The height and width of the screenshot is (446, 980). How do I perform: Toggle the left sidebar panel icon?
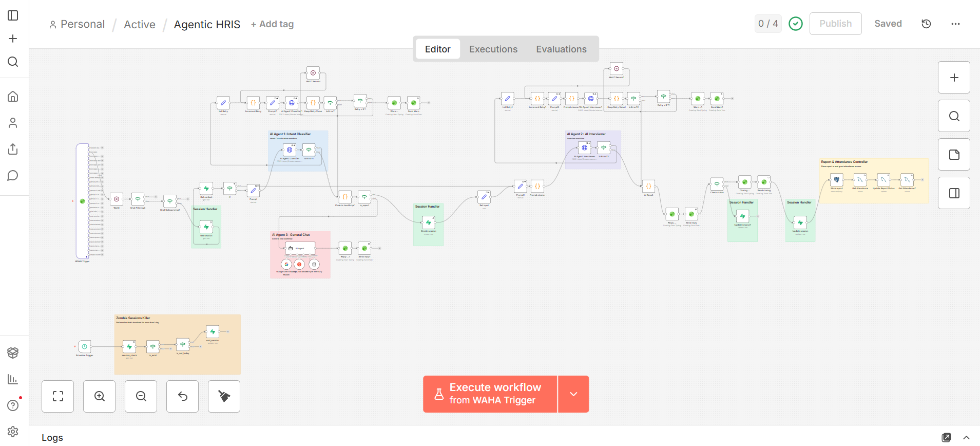tap(13, 15)
